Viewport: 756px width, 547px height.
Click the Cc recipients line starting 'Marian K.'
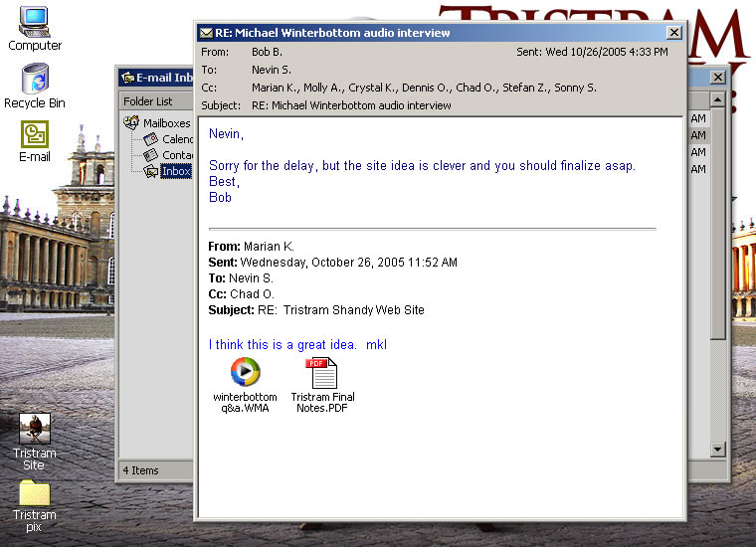pos(424,88)
